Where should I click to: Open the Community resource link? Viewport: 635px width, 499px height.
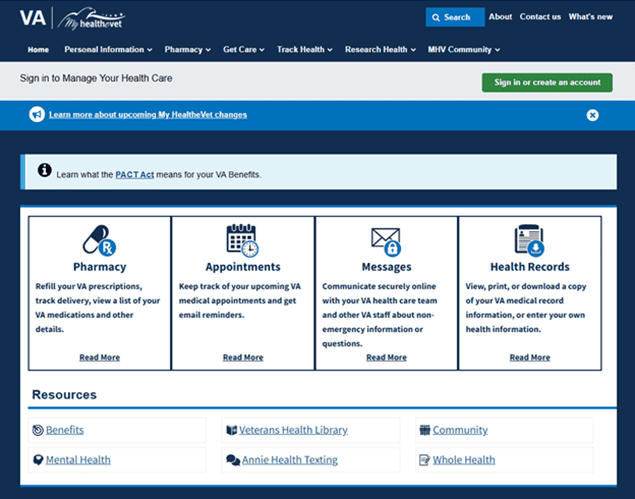pos(460,430)
